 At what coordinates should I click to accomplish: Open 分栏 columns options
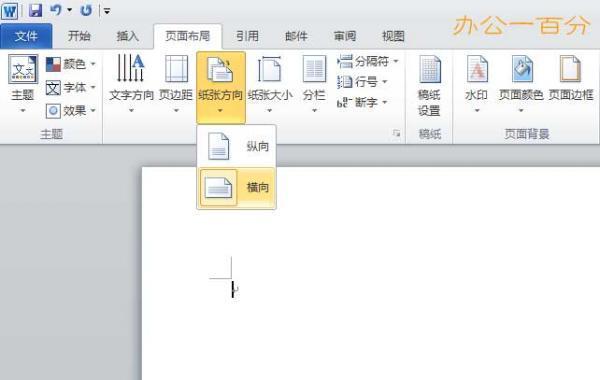(x=314, y=83)
